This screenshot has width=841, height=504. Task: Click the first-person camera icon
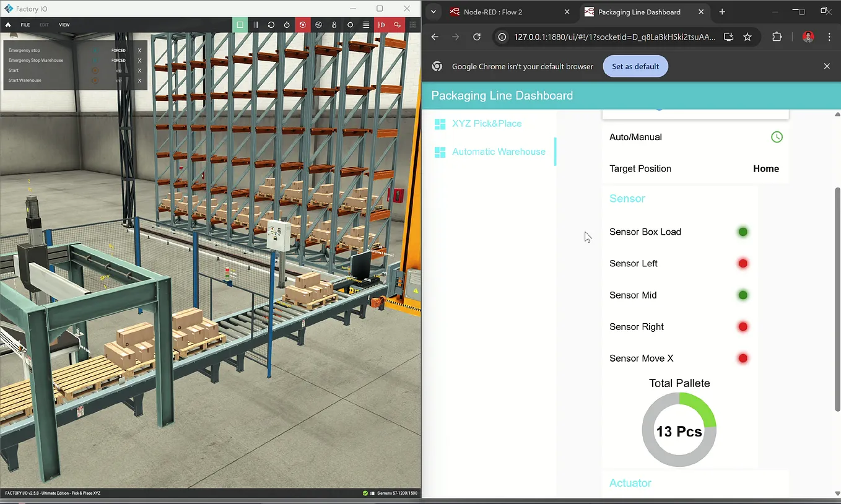click(334, 25)
